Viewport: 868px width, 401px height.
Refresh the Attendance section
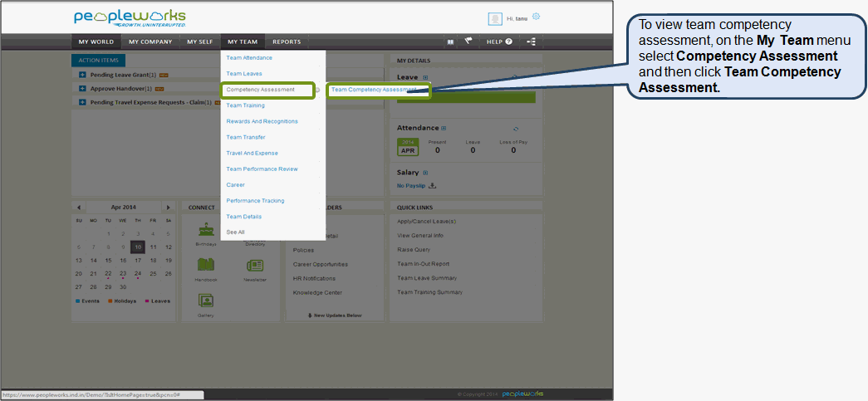(516, 129)
